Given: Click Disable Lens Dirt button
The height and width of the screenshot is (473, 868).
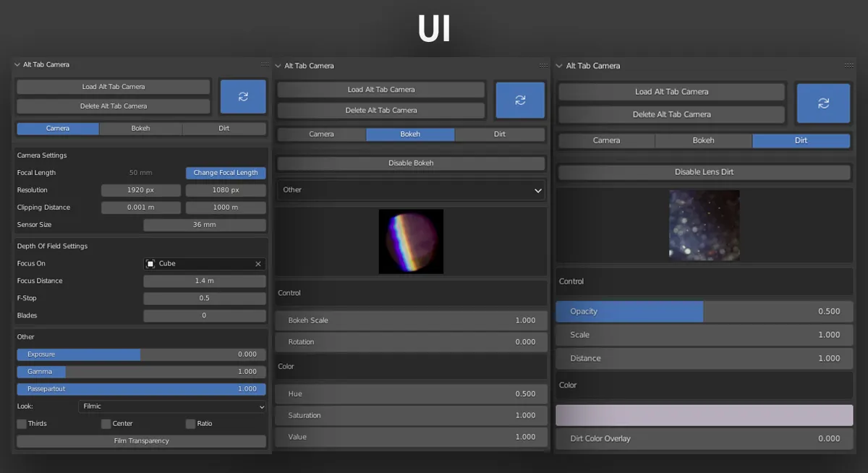Looking at the screenshot, I should tap(705, 172).
